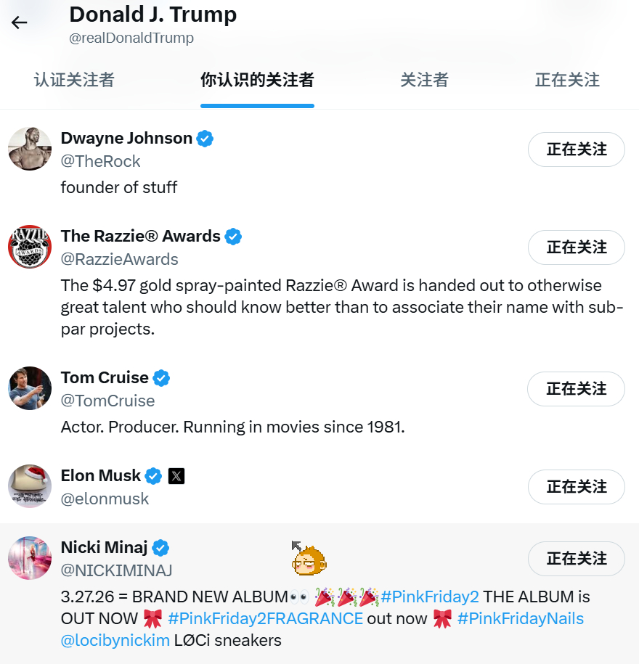The image size is (639, 672).
Task: Open the 正在关注 tab at top
Action: pyautogui.click(x=567, y=80)
